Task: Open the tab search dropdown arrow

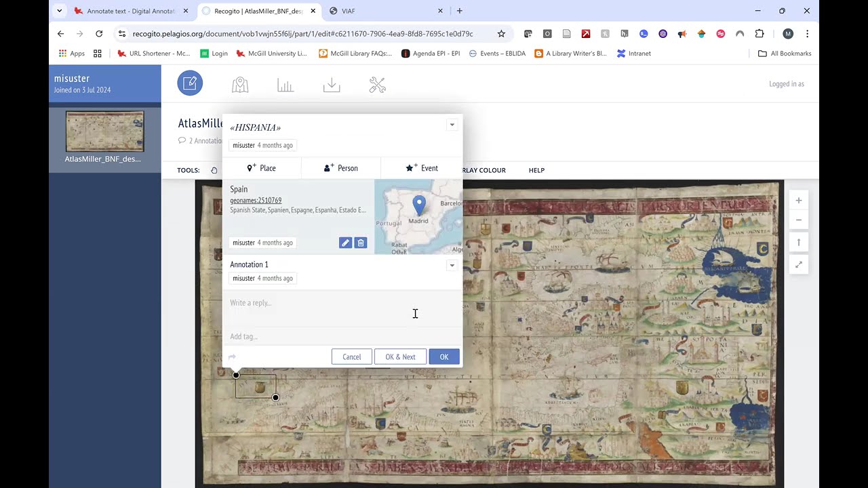Action: pyautogui.click(x=60, y=11)
